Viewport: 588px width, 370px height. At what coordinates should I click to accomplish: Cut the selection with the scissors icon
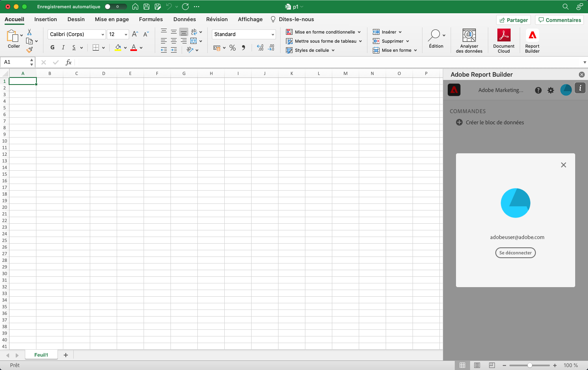[29, 32]
